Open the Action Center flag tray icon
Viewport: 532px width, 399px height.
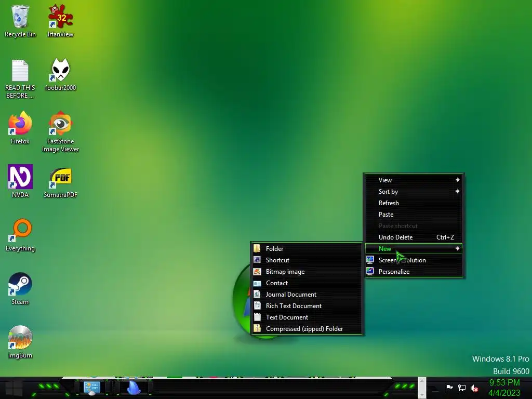coord(449,388)
